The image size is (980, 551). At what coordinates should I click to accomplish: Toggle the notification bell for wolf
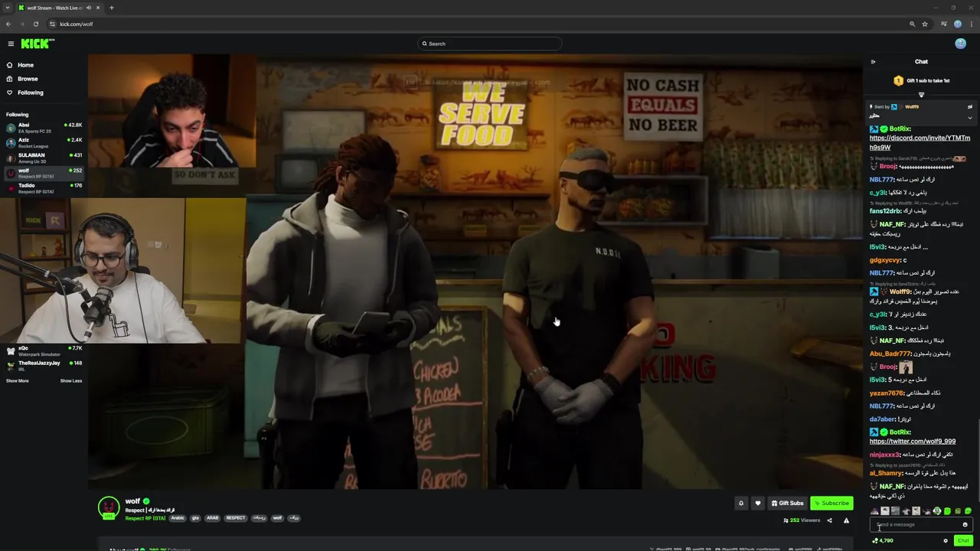click(740, 503)
